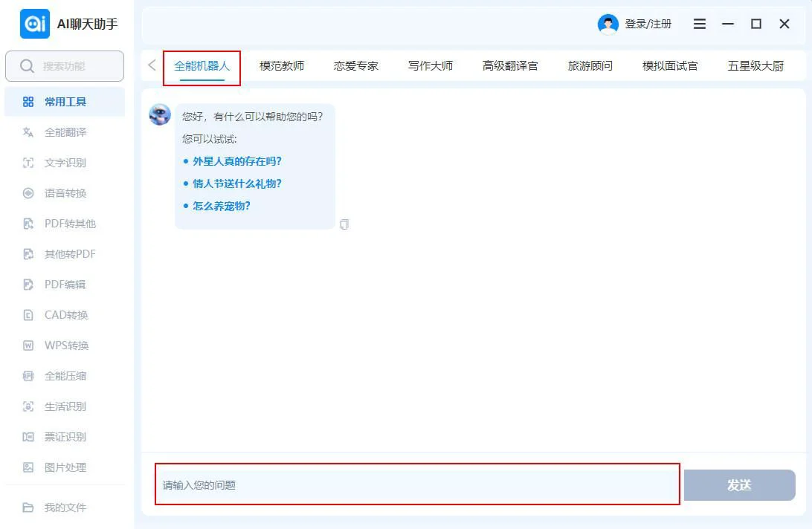The width and height of the screenshot is (812, 529).
Task: Switch to 模拟面试官 tab
Action: tap(670, 66)
